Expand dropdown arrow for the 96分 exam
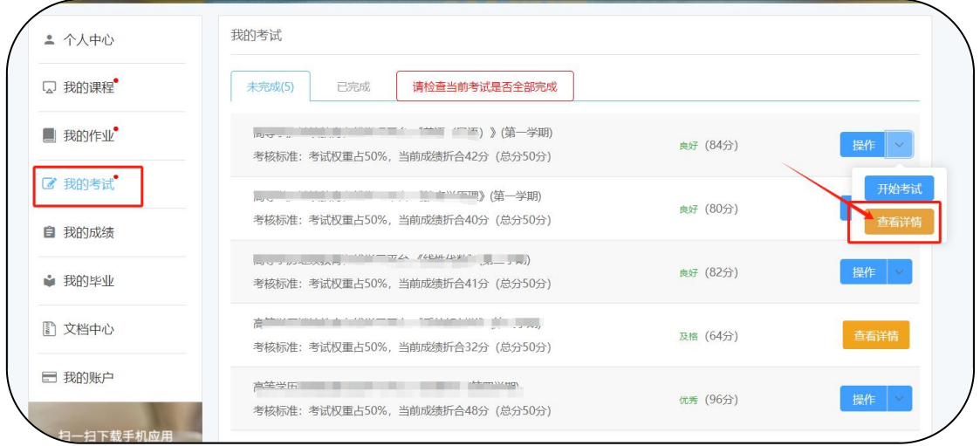Viewport: 980px width, 446px height. [900, 399]
